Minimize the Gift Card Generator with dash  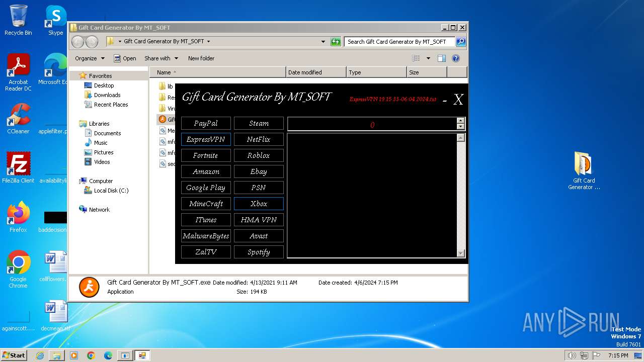click(x=445, y=101)
